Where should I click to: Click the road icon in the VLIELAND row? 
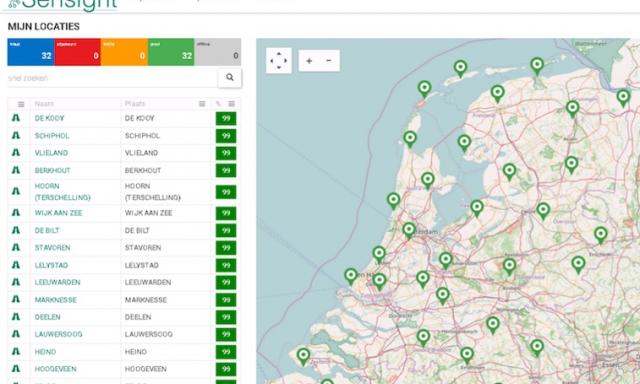(16, 153)
